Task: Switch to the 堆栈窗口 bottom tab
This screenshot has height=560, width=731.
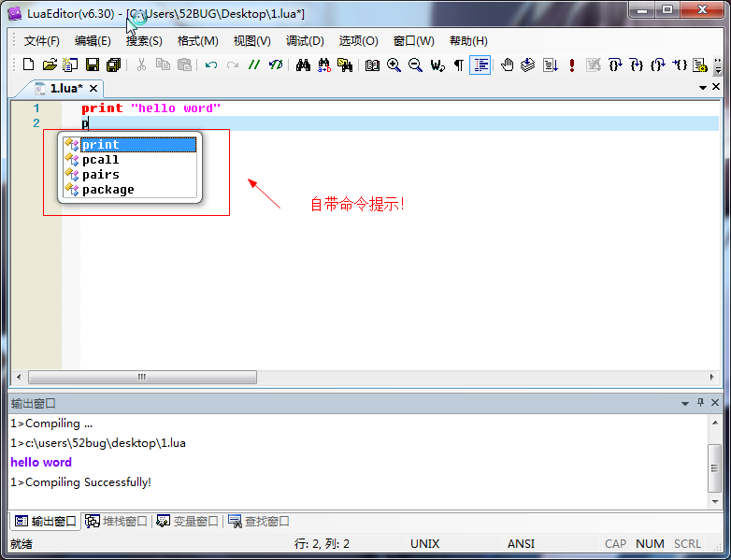Action: (117, 521)
